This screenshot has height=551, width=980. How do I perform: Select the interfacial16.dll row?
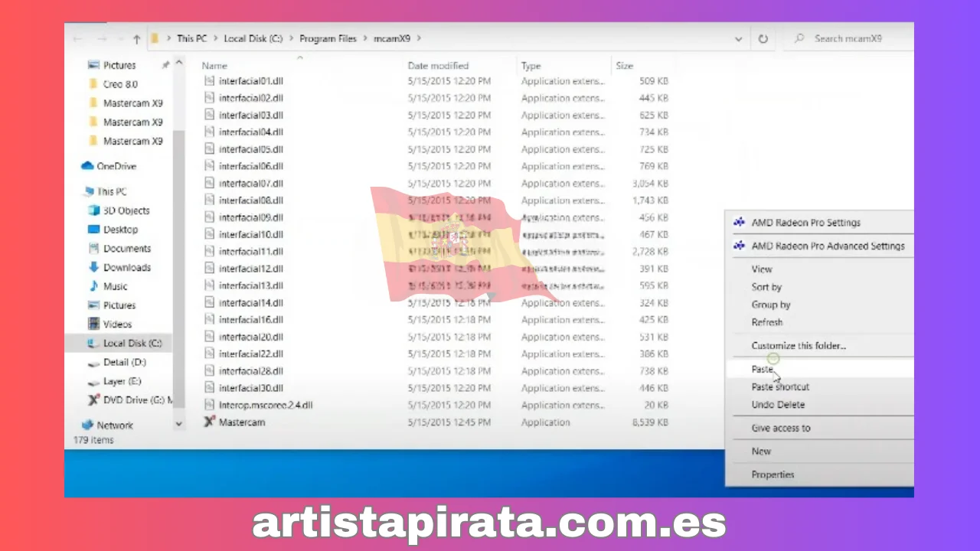[436, 320]
